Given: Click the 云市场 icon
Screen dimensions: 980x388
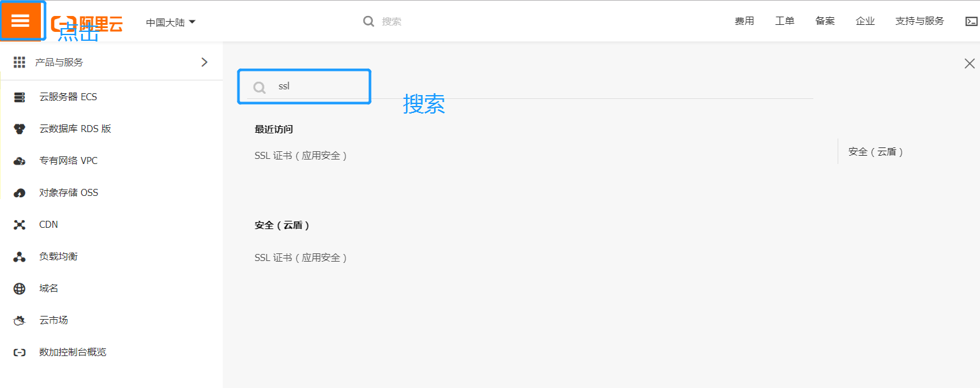Looking at the screenshot, I should (x=20, y=320).
